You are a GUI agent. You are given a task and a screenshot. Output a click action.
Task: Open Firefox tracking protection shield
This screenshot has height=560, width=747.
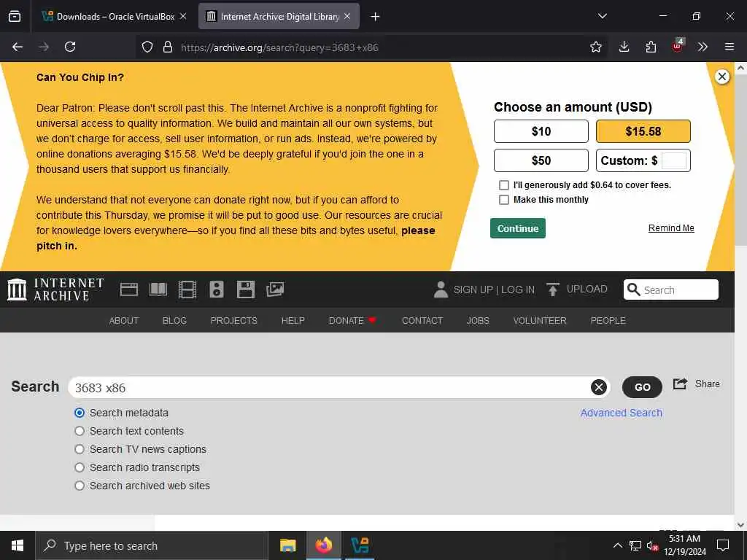[147, 47]
